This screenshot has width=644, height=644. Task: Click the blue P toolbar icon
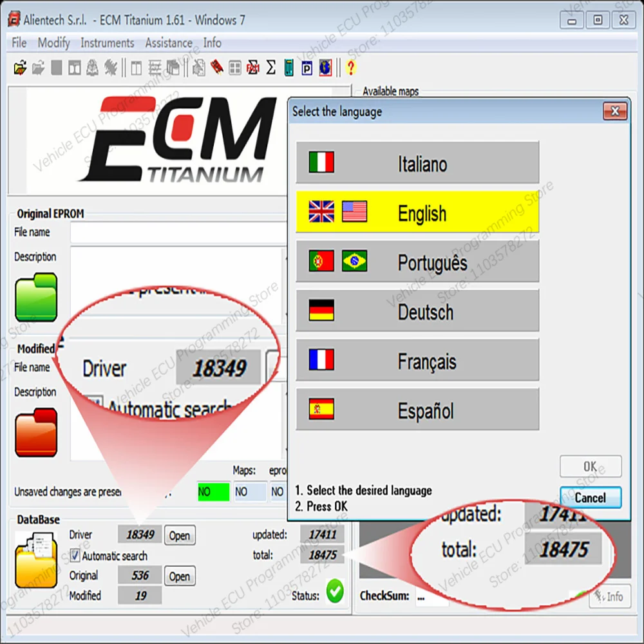click(307, 67)
